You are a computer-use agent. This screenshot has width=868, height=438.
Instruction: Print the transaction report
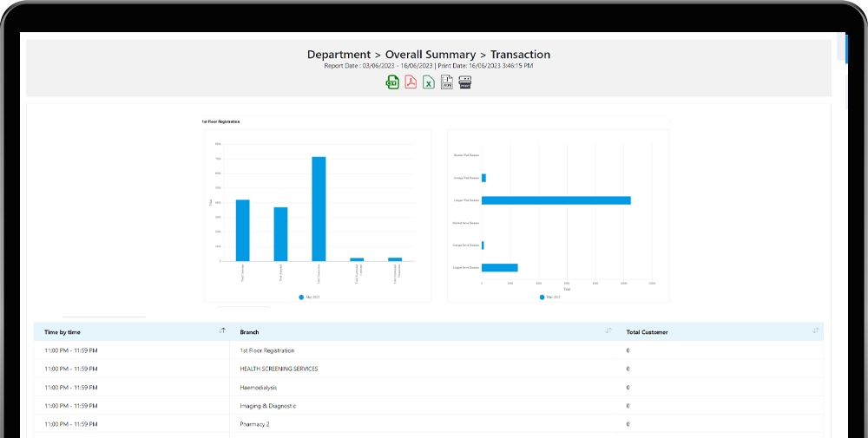pyautogui.click(x=465, y=82)
